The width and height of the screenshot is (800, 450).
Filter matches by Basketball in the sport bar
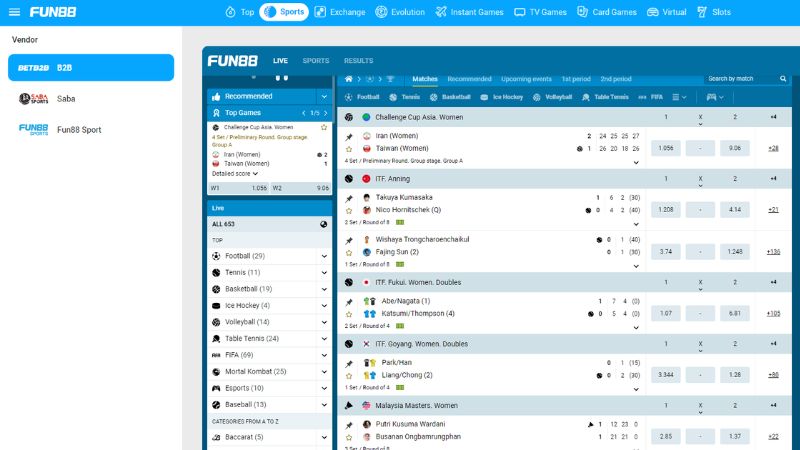450,97
